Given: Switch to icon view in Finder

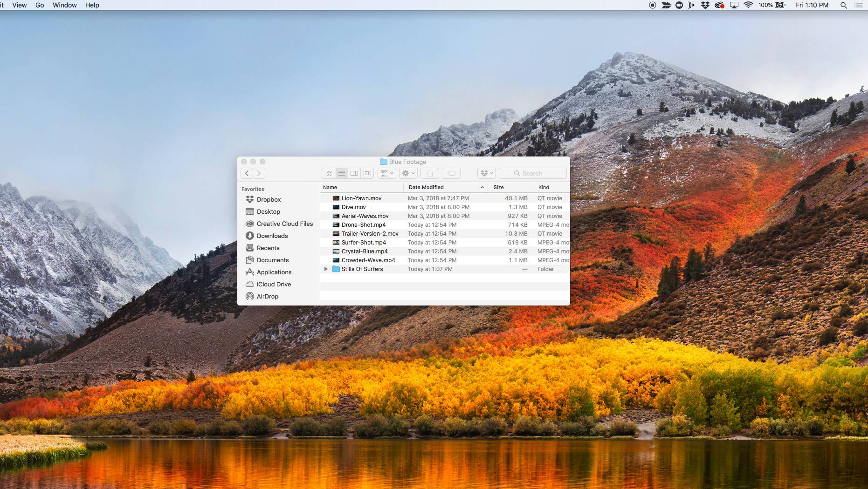Looking at the screenshot, I should pyautogui.click(x=329, y=173).
